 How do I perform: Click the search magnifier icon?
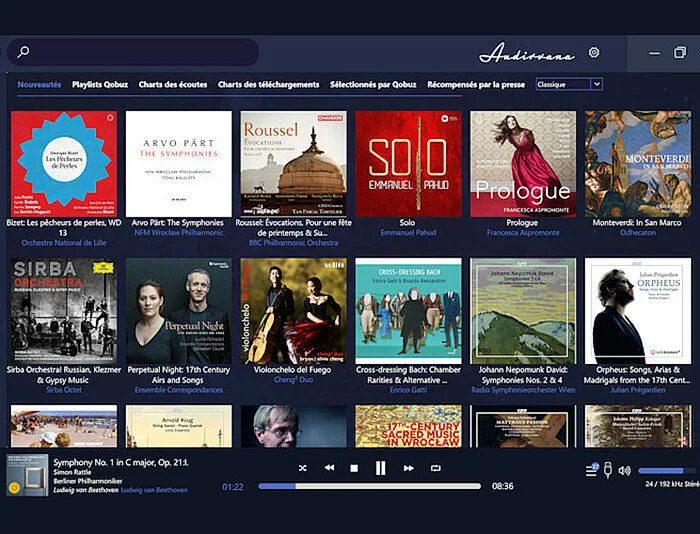[23, 52]
